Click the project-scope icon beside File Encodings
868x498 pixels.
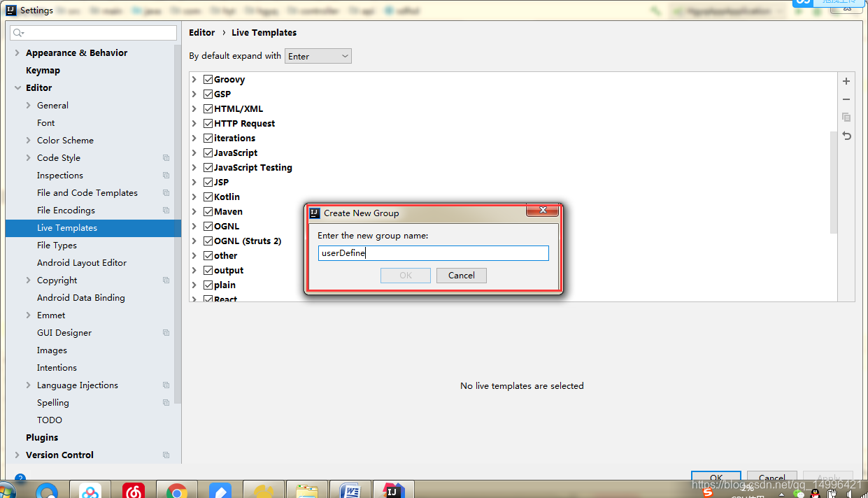coord(166,211)
